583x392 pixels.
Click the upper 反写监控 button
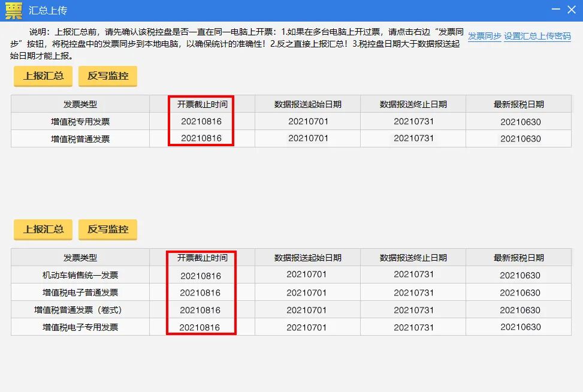(x=107, y=76)
